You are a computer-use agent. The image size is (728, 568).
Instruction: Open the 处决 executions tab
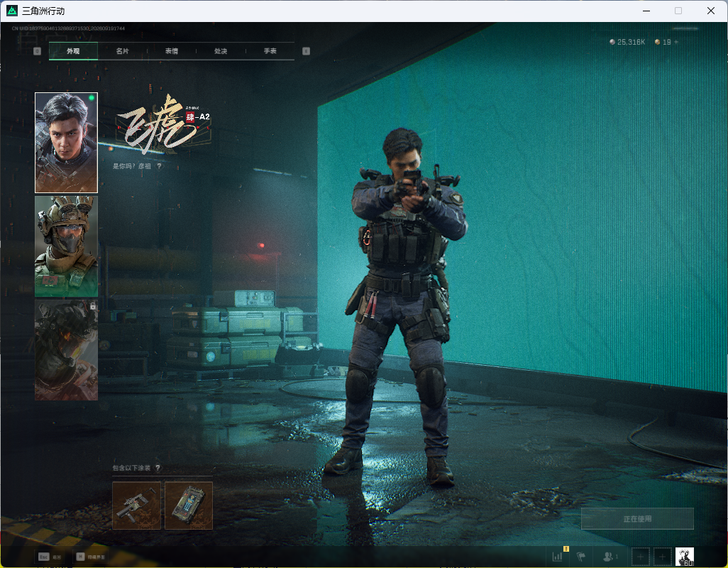(221, 51)
